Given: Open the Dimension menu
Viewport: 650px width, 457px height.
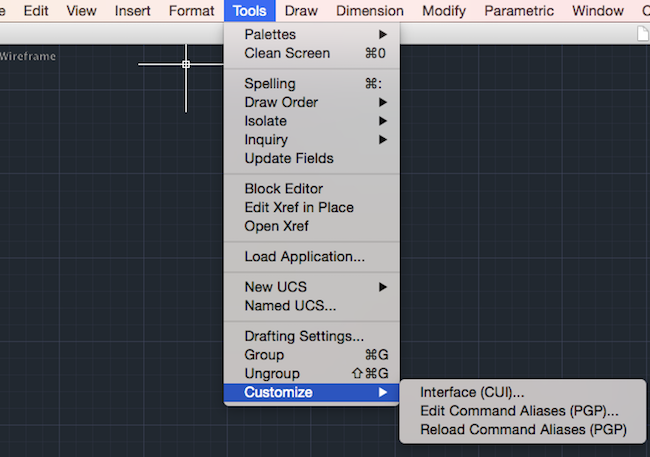Looking at the screenshot, I should tap(370, 10).
